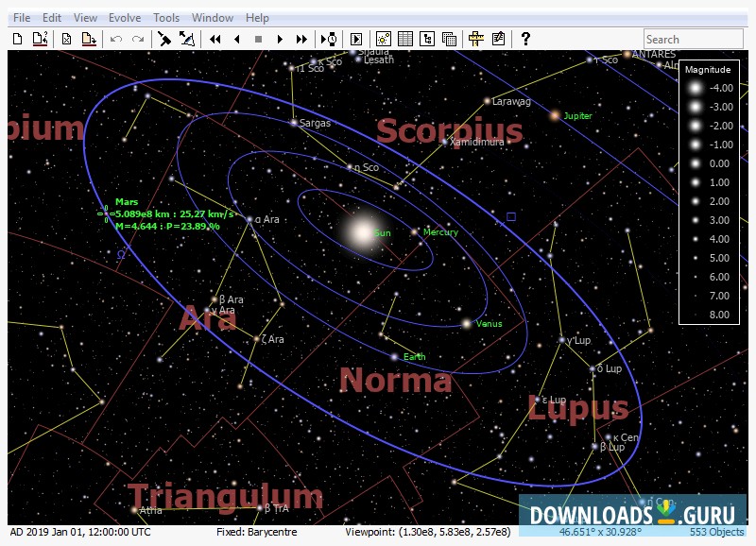Click the ANTARES star label
The height and width of the screenshot is (546, 756).
pyautogui.click(x=654, y=54)
